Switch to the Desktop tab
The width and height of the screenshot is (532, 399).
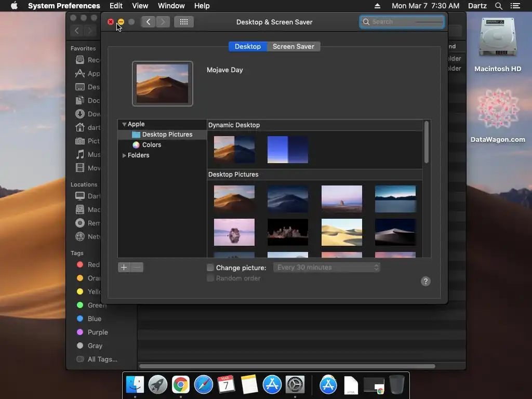click(x=248, y=46)
